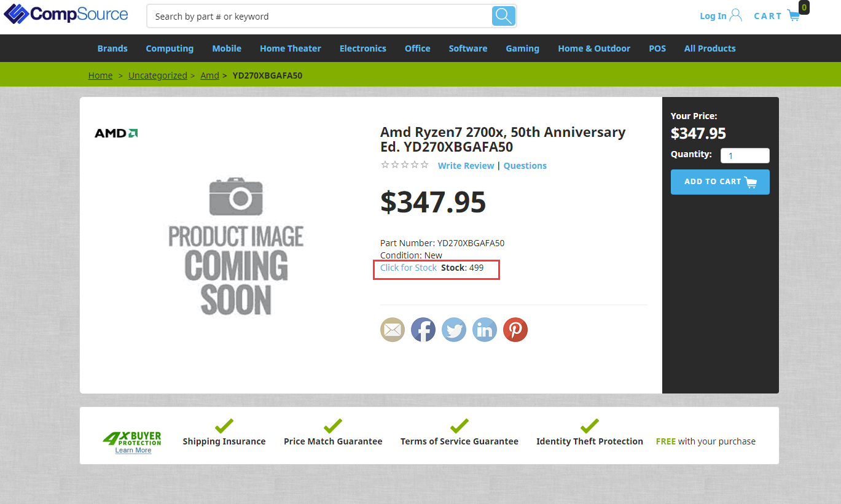The image size is (841, 504).
Task: Open the All Products menu
Action: pos(710,48)
